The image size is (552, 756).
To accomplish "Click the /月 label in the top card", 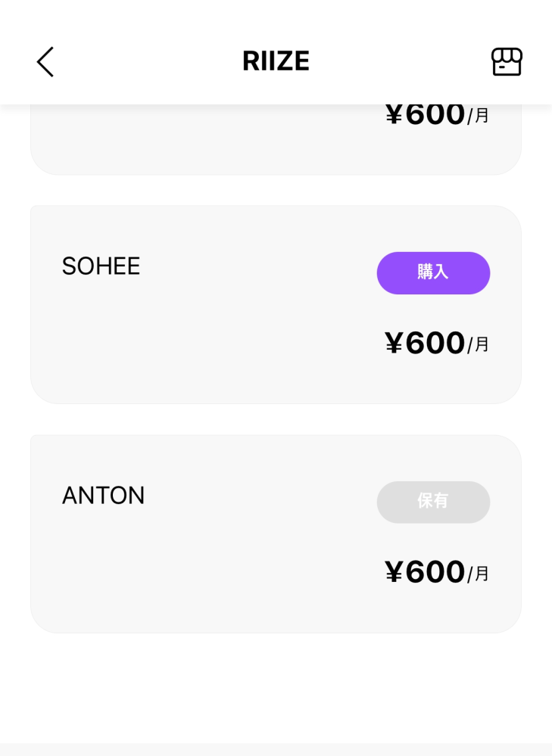I will pos(479,117).
